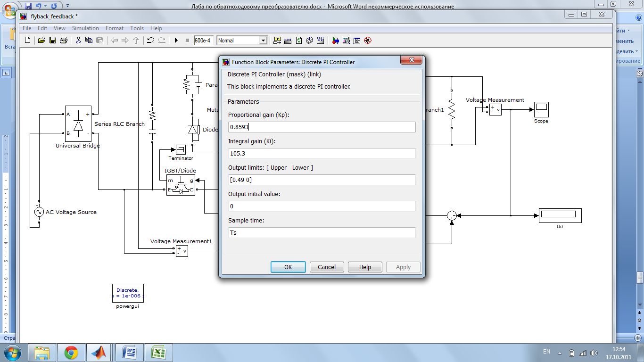
Task: Open Customize Quick Access Toolbar dropdown in Word
Action: click(67, 6)
